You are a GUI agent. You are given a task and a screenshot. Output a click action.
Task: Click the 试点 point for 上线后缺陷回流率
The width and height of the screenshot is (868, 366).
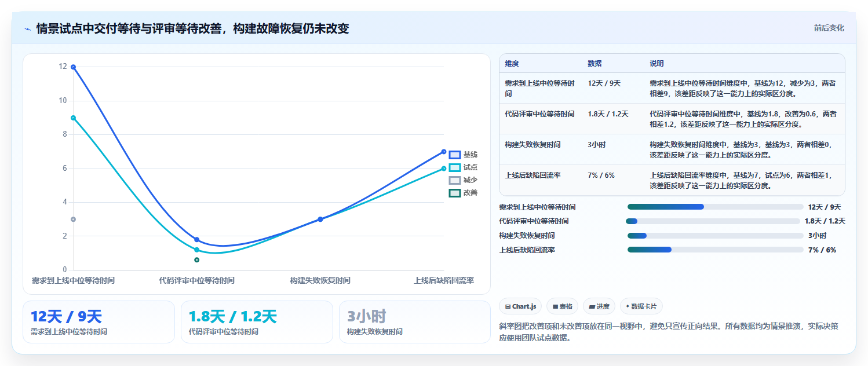[x=444, y=169]
